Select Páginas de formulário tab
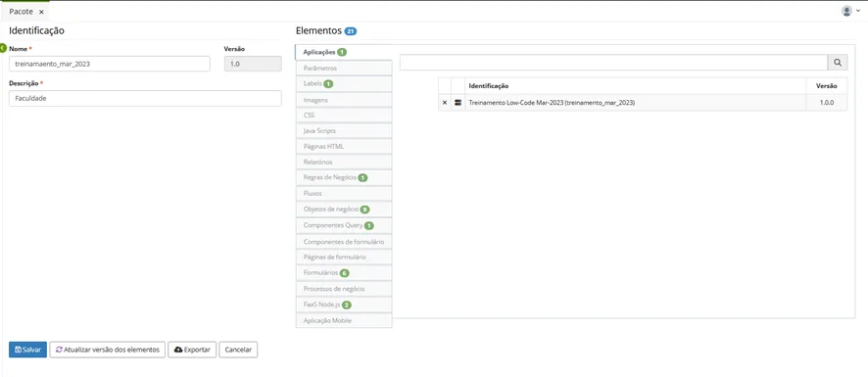 pyautogui.click(x=344, y=257)
